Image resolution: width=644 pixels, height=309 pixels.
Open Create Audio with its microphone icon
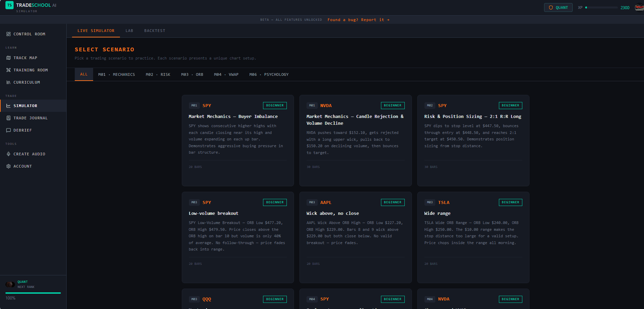pyautogui.click(x=8, y=154)
